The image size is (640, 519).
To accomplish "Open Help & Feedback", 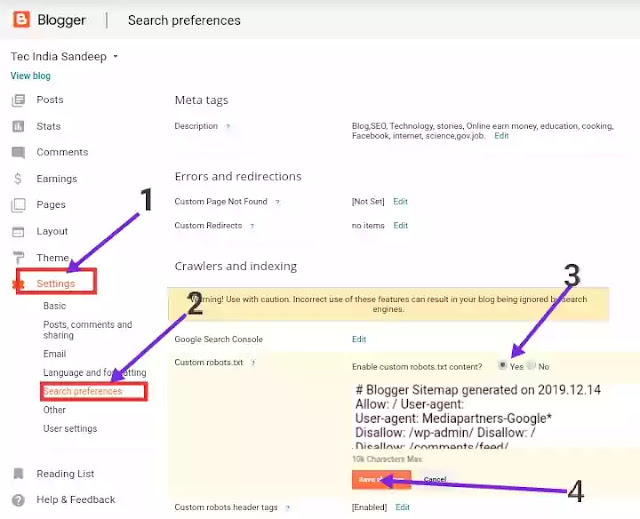I will (76, 499).
